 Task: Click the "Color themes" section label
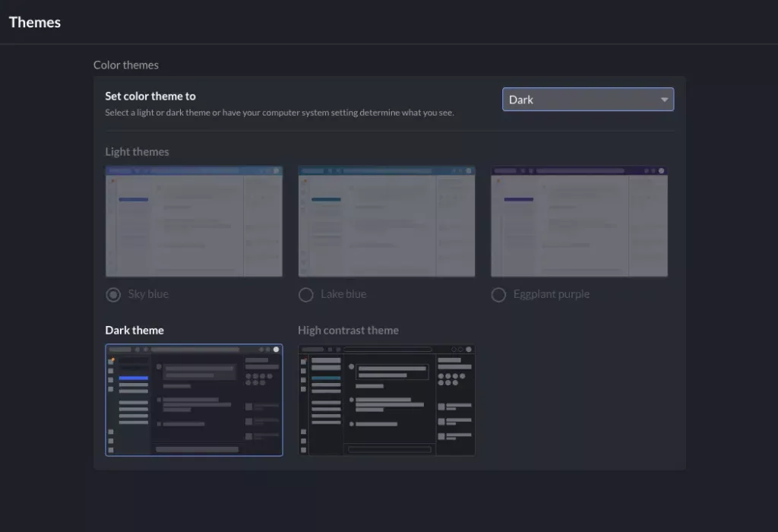click(126, 65)
